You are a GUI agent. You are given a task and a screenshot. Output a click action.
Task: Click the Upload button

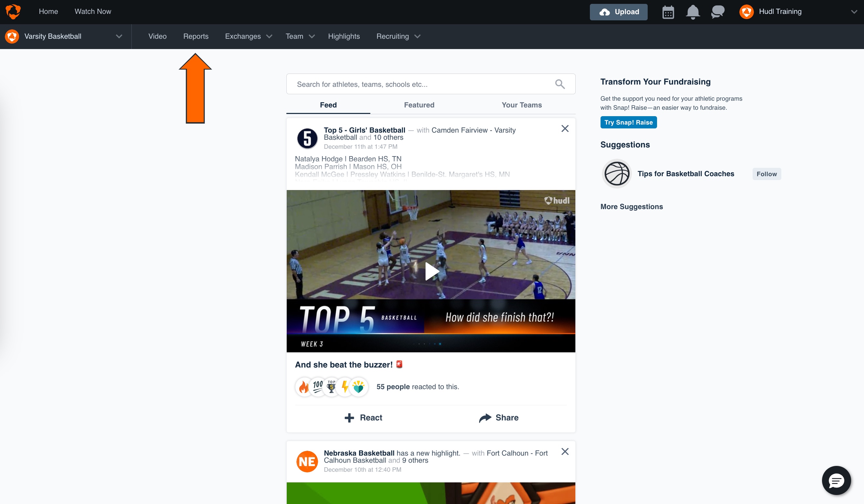619,12
